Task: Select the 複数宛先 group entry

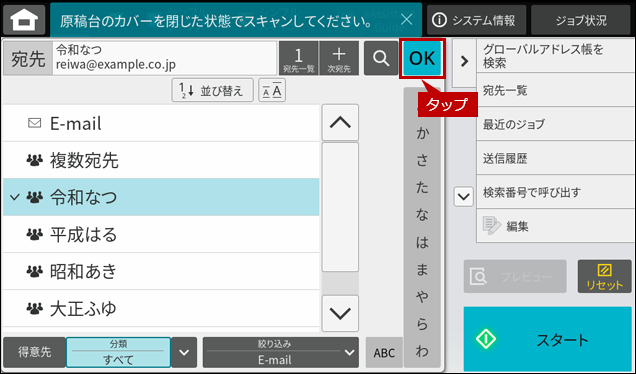Action: tap(161, 160)
